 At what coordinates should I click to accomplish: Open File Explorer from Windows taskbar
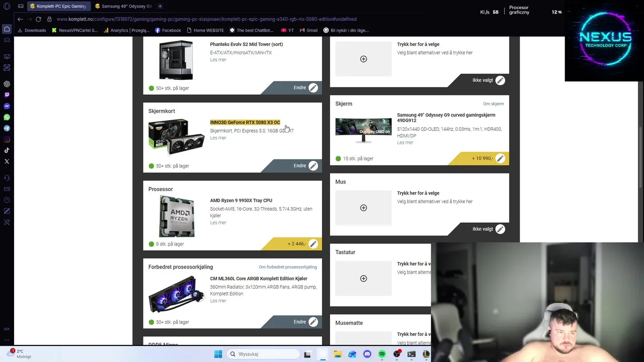tap(338, 354)
